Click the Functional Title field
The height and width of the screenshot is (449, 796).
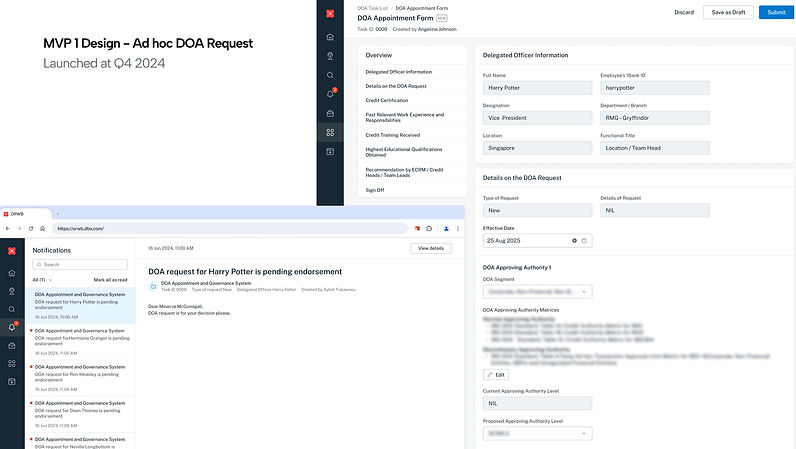(x=654, y=148)
